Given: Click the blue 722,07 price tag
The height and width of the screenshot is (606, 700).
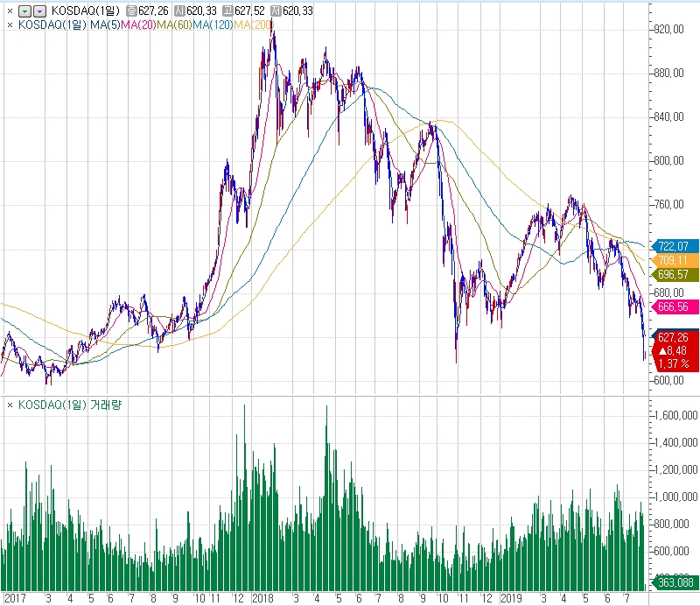Looking at the screenshot, I should click(674, 246).
